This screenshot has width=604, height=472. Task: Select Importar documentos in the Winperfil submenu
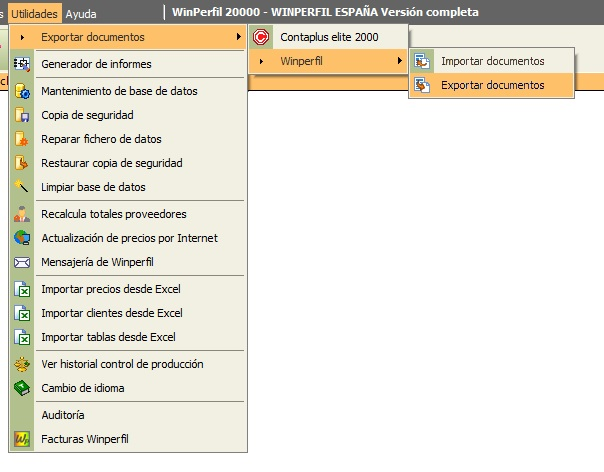click(492, 61)
